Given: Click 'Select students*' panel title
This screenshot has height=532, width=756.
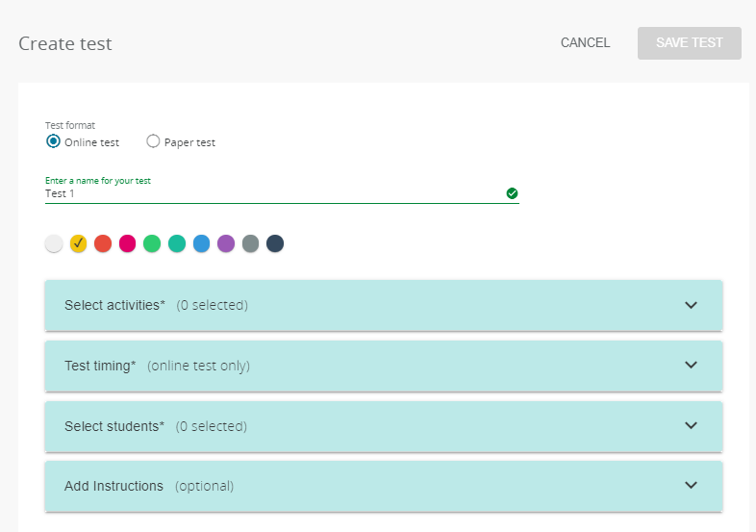Looking at the screenshot, I should click(x=114, y=426).
